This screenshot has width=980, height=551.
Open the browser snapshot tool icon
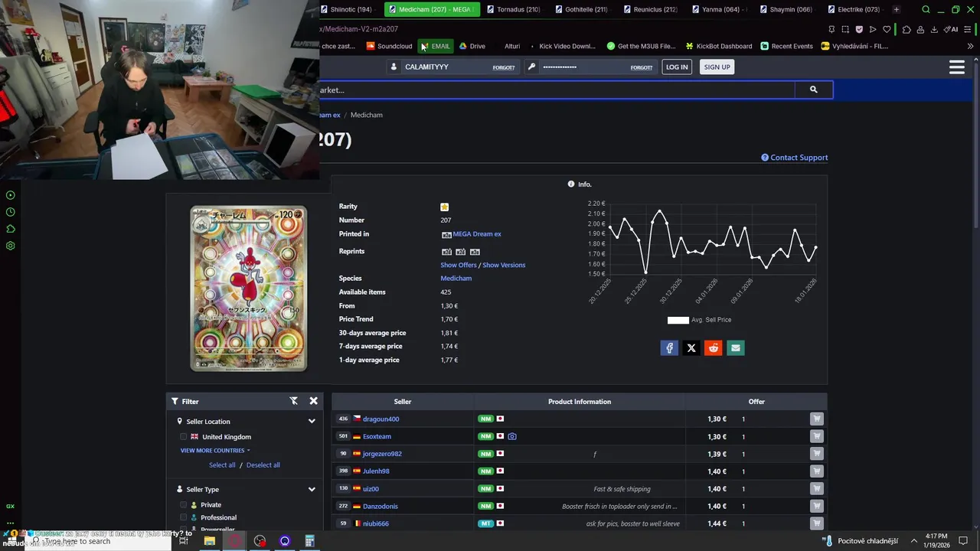pos(845,29)
